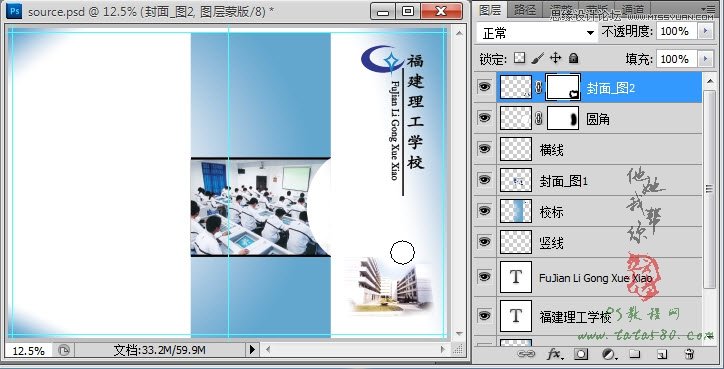This screenshot has width=724, height=369.
Task: Select the 封面_图2 layer image thumbnail
Action: pyautogui.click(x=516, y=87)
